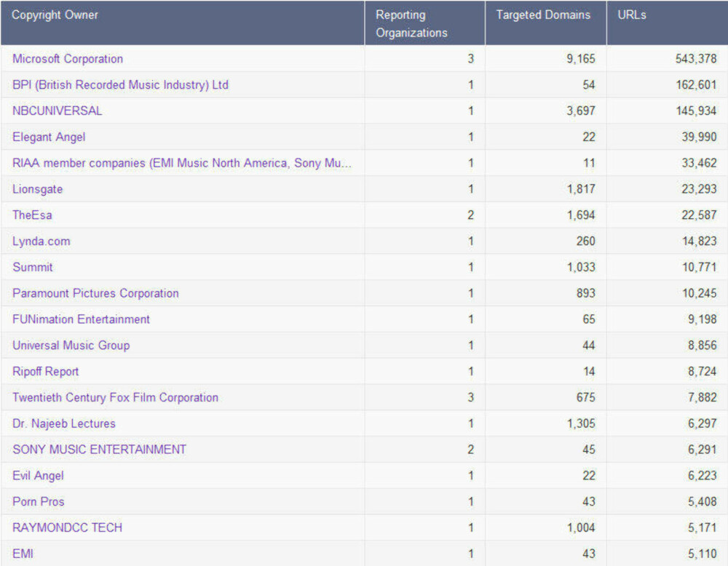Select the URL count 6,291
The width and height of the screenshot is (728, 566).
[703, 450]
